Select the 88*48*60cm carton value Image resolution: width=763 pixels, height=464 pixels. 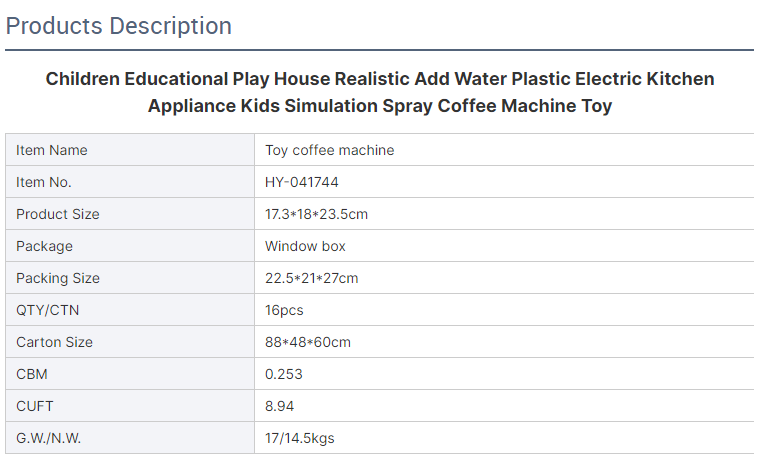308,342
